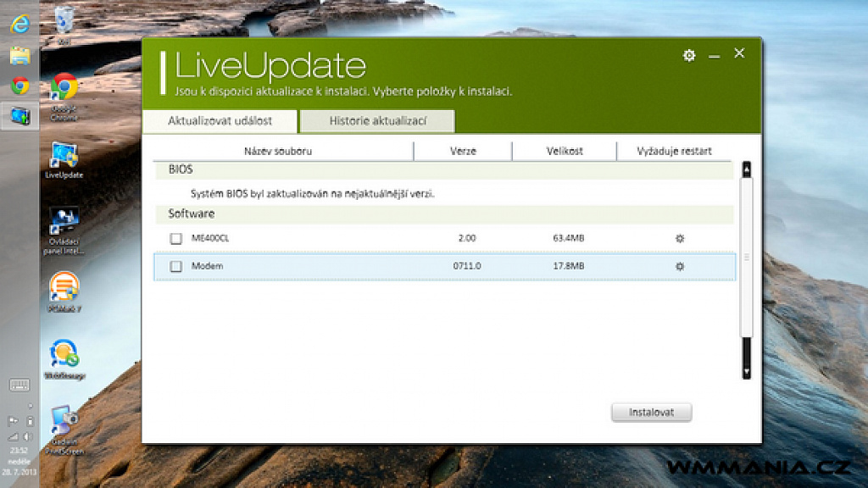Click the 63.4MB size value

click(569, 238)
